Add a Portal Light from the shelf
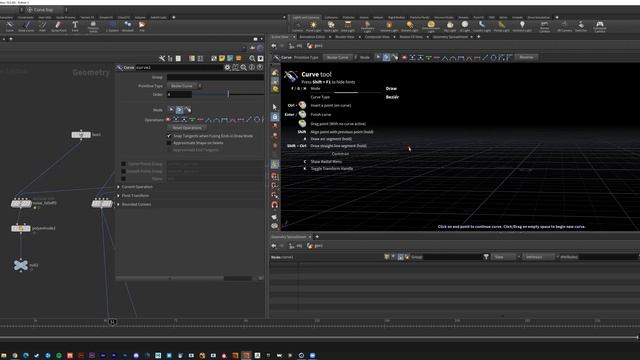This screenshot has width=640, height=360. (x=501, y=27)
